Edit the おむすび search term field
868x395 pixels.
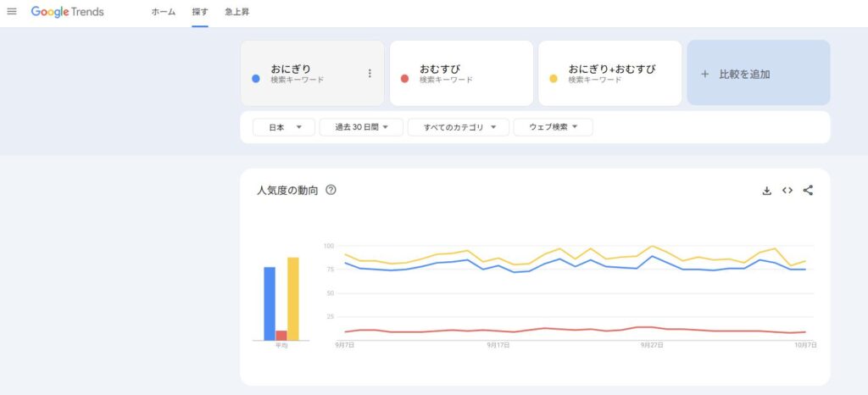[461, 73]
